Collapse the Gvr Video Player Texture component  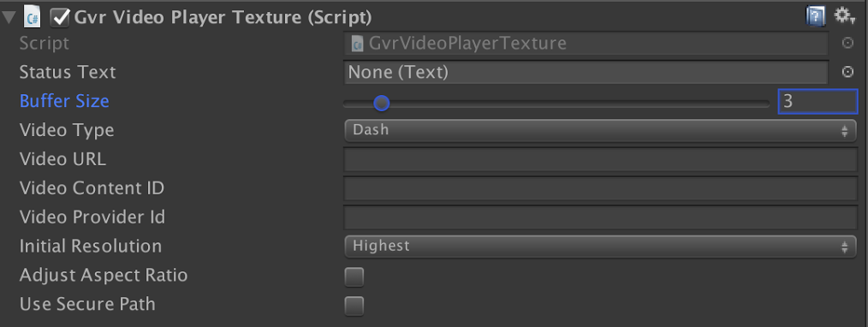pos(9,18)
